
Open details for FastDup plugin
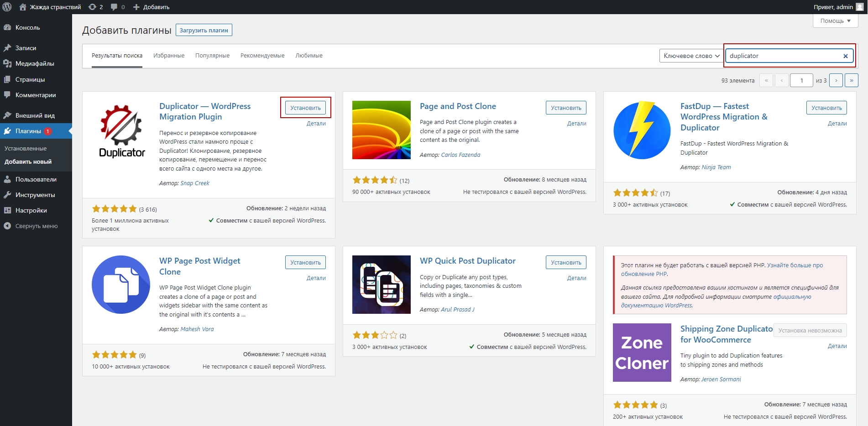tap(837, 123)
